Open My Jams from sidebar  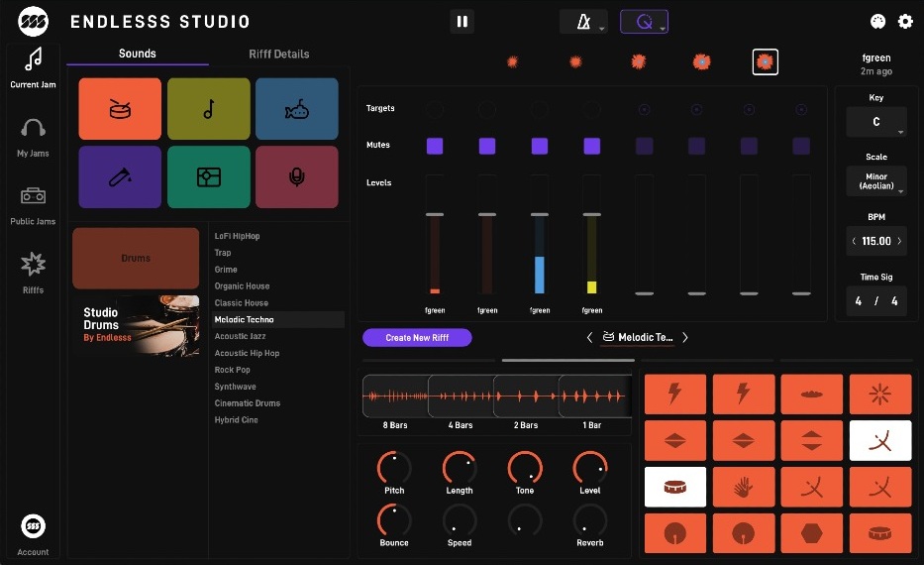coord(33,137)
